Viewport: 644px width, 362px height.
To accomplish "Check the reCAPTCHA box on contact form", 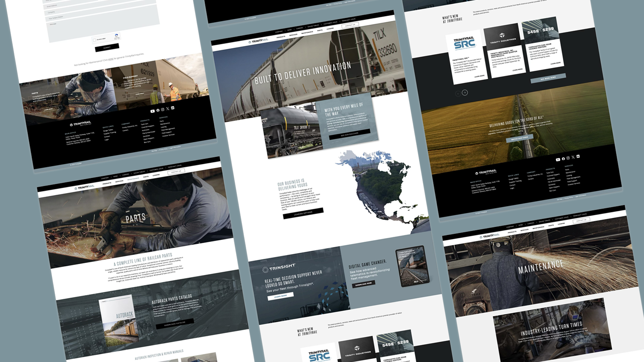I will click(x=94, y=40).
